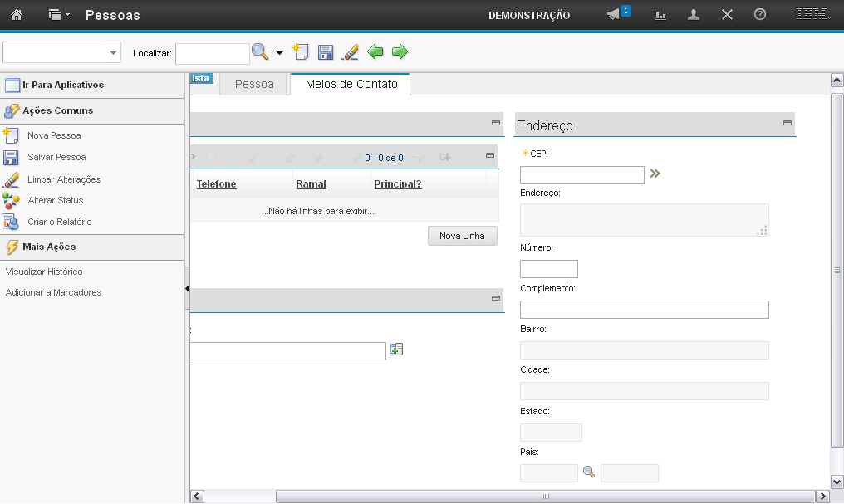844x504 pixels.
Task: Open the bulletin board megaphone notifications
Action: point(614,15)
